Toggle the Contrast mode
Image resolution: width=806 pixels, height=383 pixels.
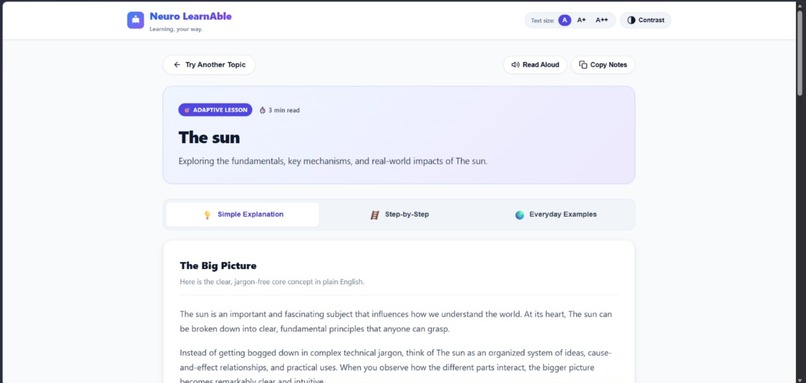point(645,20)
